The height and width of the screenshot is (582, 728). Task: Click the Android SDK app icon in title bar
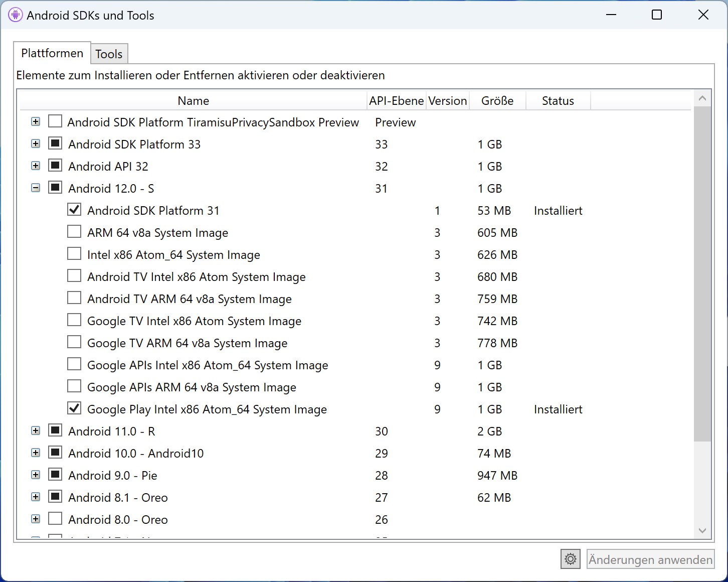tap(16, 15)
